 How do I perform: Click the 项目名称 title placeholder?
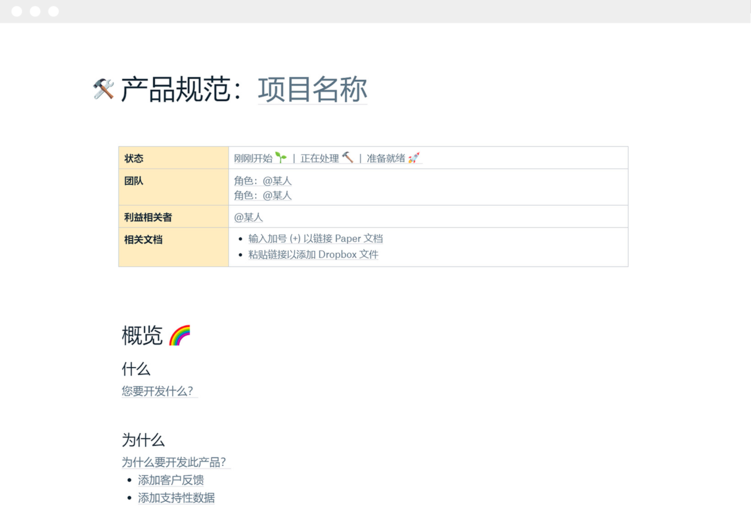click(312, 90)
